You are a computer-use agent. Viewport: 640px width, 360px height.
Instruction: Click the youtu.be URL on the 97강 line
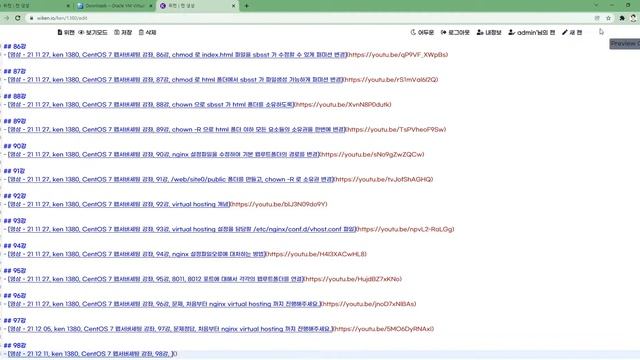pos(384,329)
